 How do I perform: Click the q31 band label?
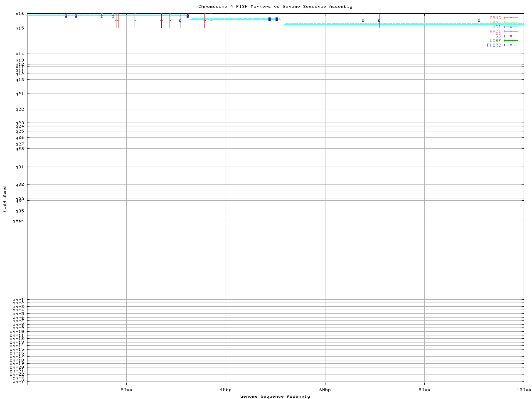(20, 167)
